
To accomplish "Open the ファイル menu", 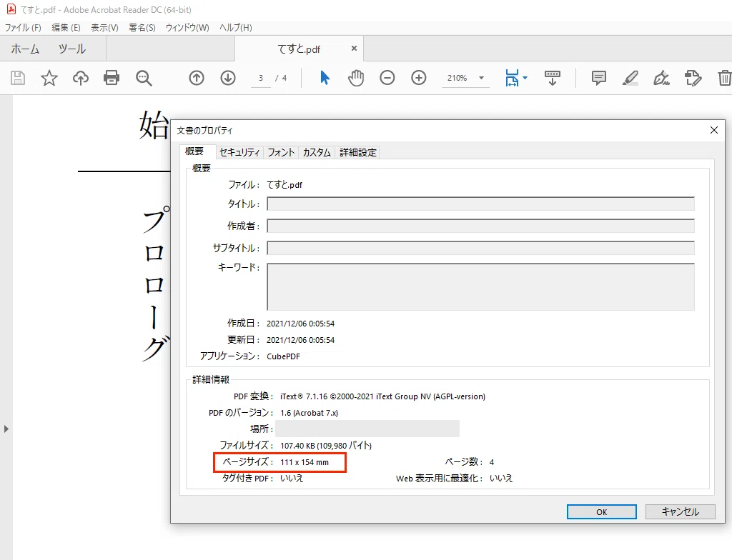I will pos(23,28).
